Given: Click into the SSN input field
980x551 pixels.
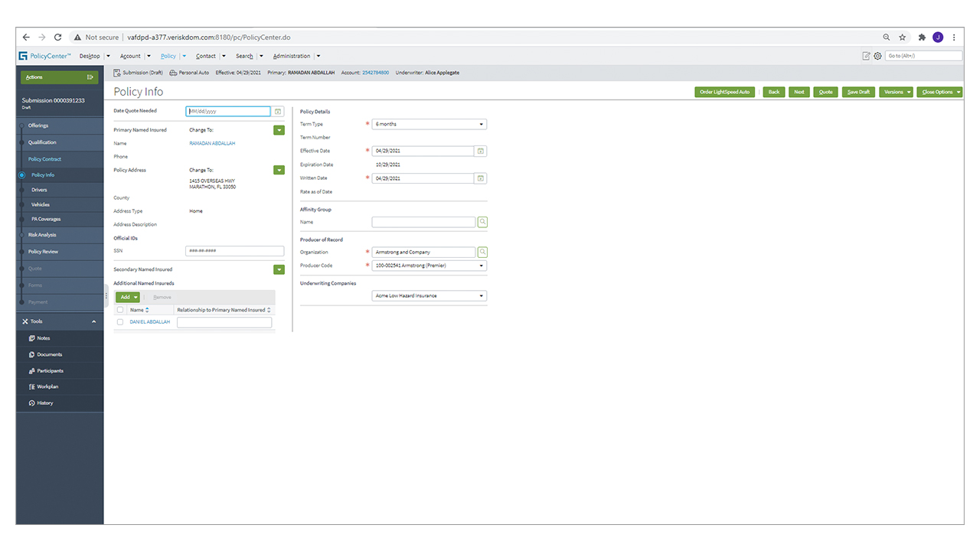Looking at the screenshot, I should [234, 251].
